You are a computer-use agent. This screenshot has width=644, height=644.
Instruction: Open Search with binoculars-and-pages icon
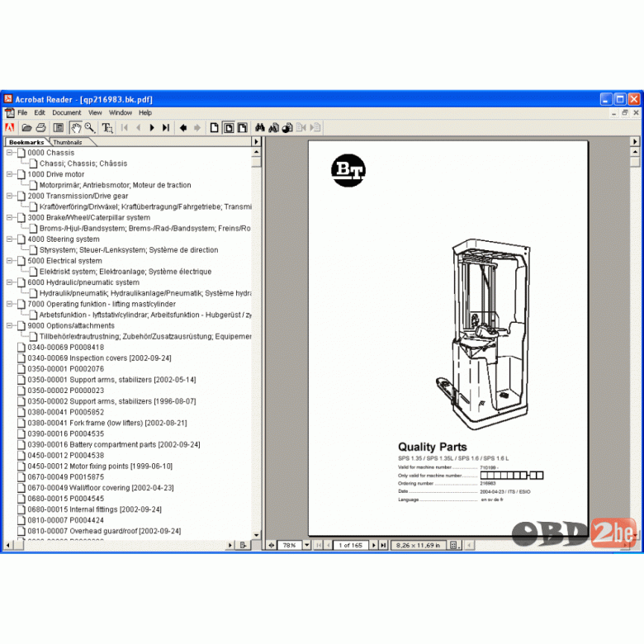273,128
